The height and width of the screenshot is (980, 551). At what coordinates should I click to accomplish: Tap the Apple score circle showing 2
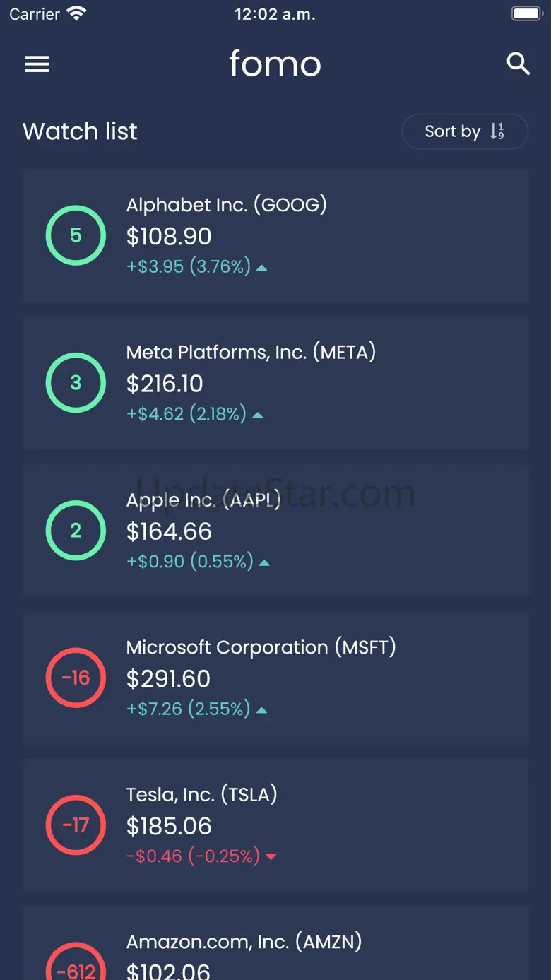coord(76,531)
